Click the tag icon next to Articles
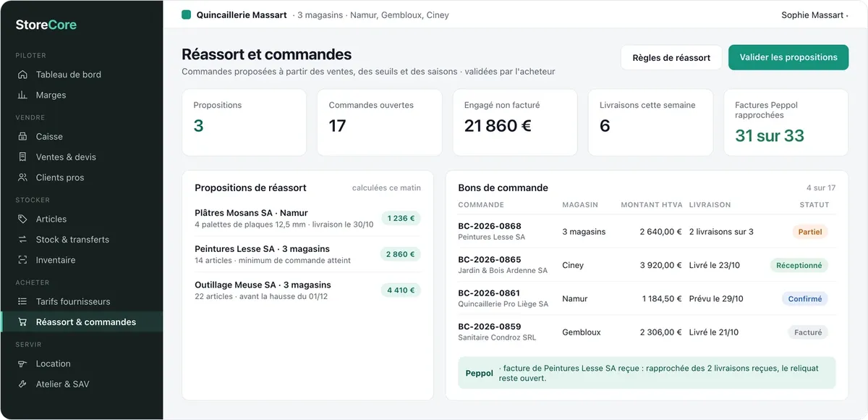 (x=22, y=219)
